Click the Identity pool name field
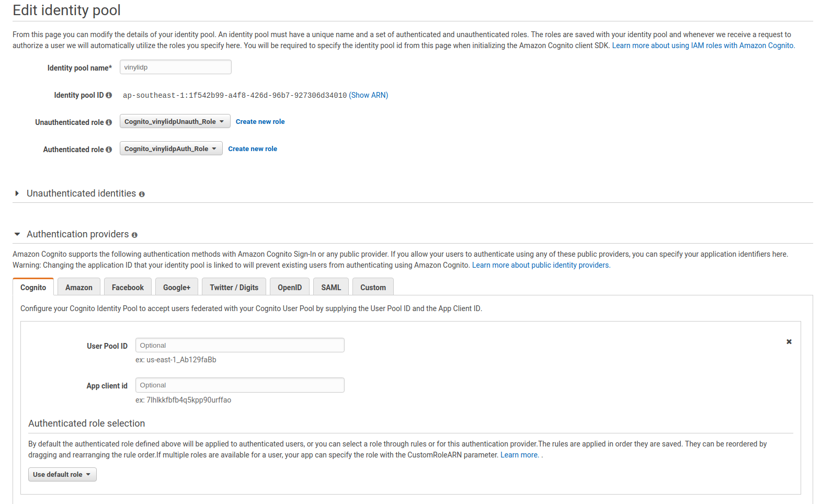821x504 pixels. (x=176, y=67)
